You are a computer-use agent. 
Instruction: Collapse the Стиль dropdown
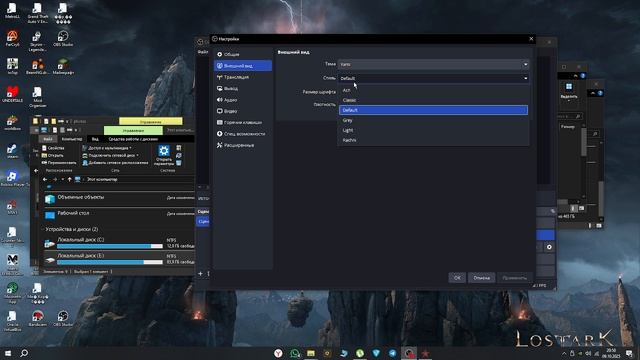tap(433, 78)
